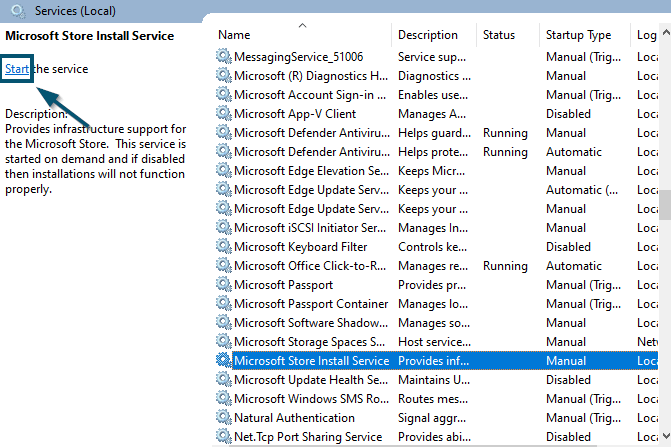Click the gear icon for Microsoft Software Shadow...
Image resolution: width=671 pixels, height=447 pixels.
pyautogui.click(x=223, y=323)
